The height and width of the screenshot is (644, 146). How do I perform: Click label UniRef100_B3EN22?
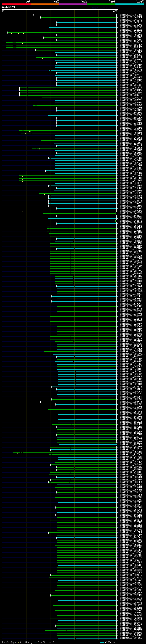click(x=131, y=344)
